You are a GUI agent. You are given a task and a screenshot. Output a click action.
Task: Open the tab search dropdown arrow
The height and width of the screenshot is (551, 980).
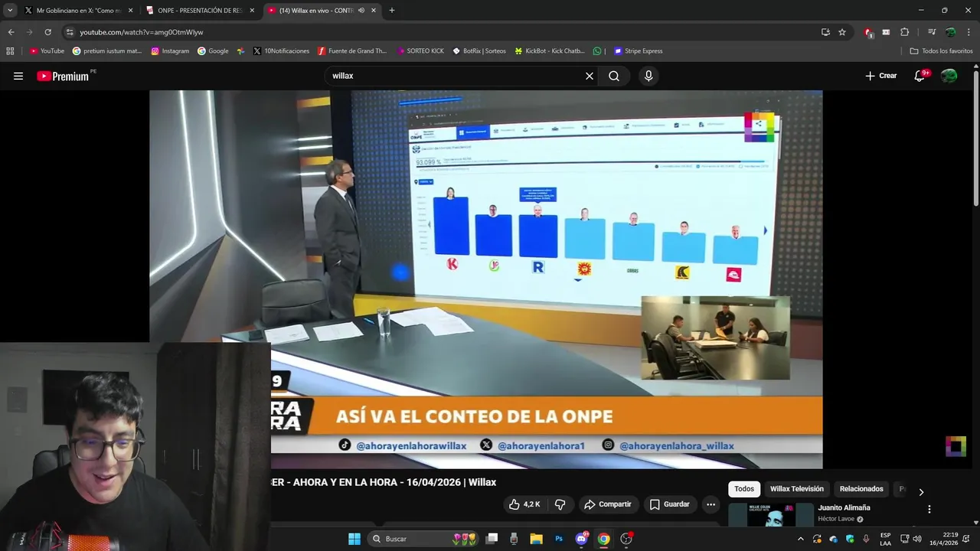click(10, 11)
